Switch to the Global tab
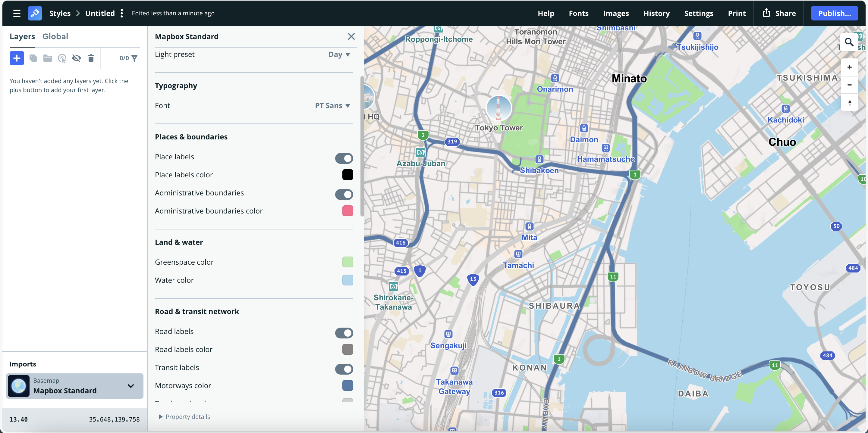Image resolution: width=868 pixels, height=433 pixels. (x=55, y=36)
